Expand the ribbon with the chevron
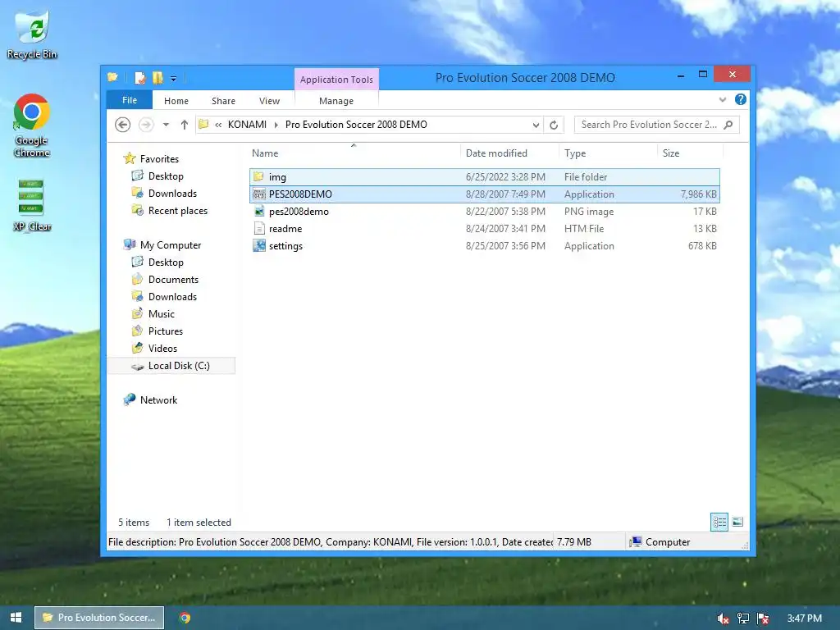The width and height of the screenshot is (840, 630). click(x=723, y=99)
